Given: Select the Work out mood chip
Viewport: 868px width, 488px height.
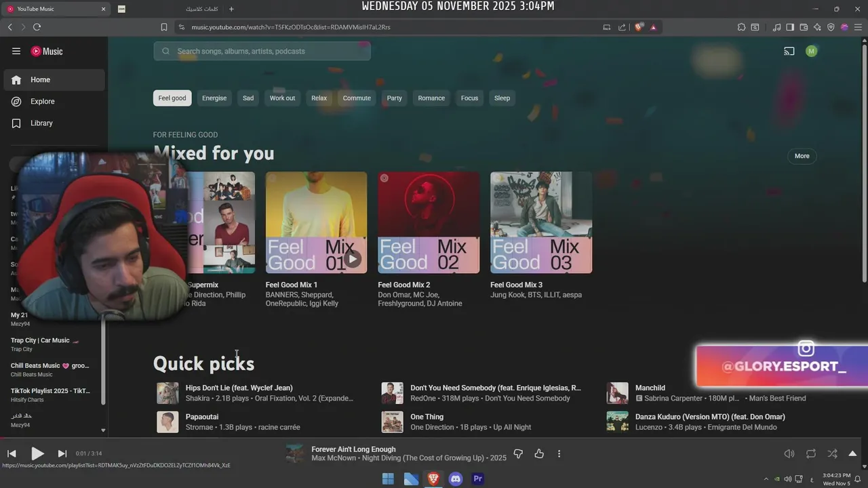Looking at the screenshot, I should 282,98.
